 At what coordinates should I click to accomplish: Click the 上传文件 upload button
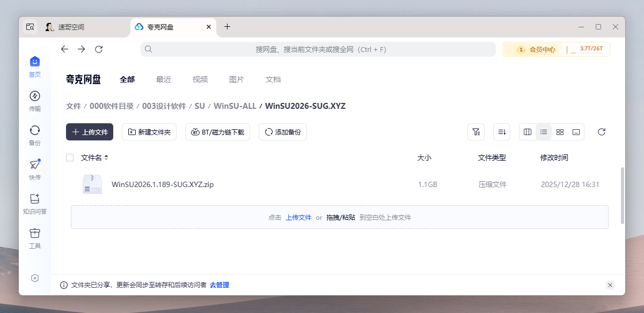click(x=90, y=132)
